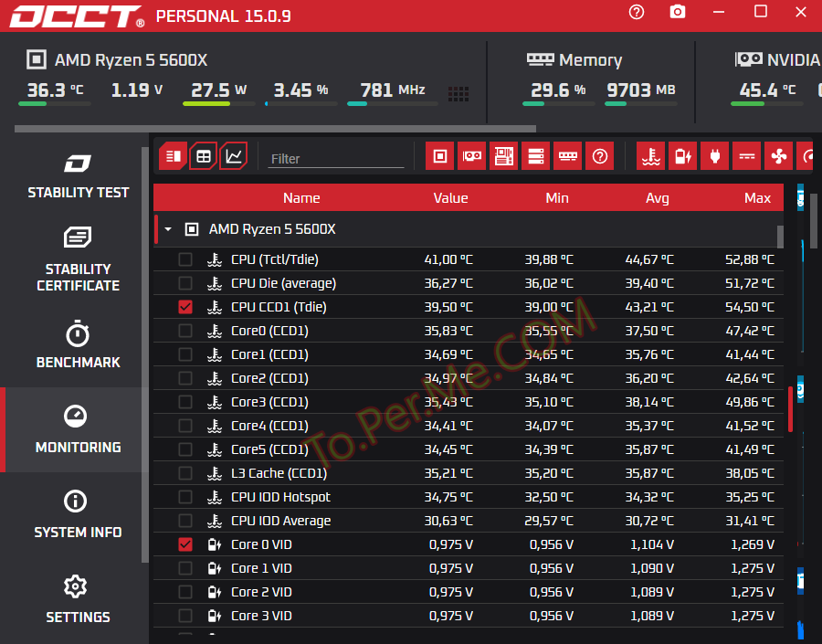
Task: Click the sensor Filter text field
Action: coord(335,158)
